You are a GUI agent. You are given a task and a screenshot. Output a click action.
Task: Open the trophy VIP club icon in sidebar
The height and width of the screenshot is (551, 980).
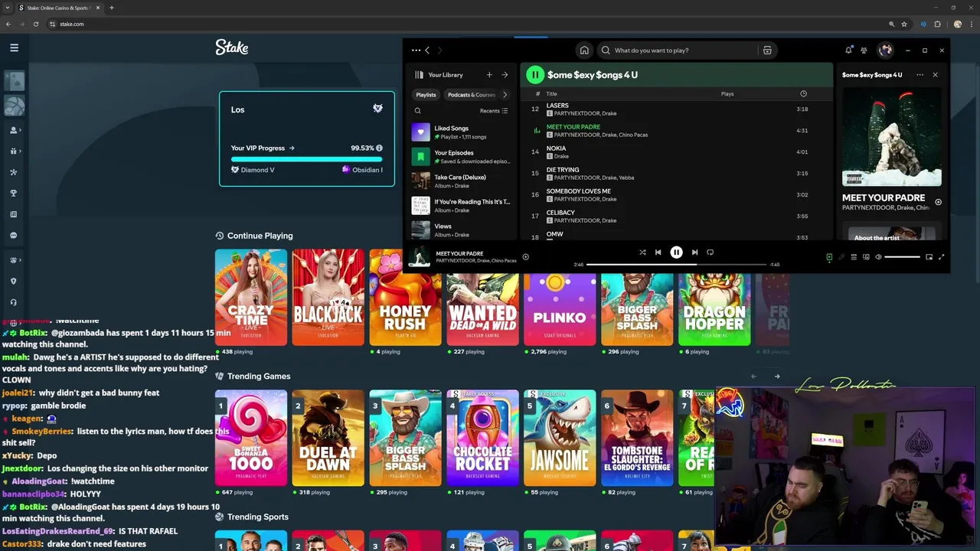pos(14,194)
